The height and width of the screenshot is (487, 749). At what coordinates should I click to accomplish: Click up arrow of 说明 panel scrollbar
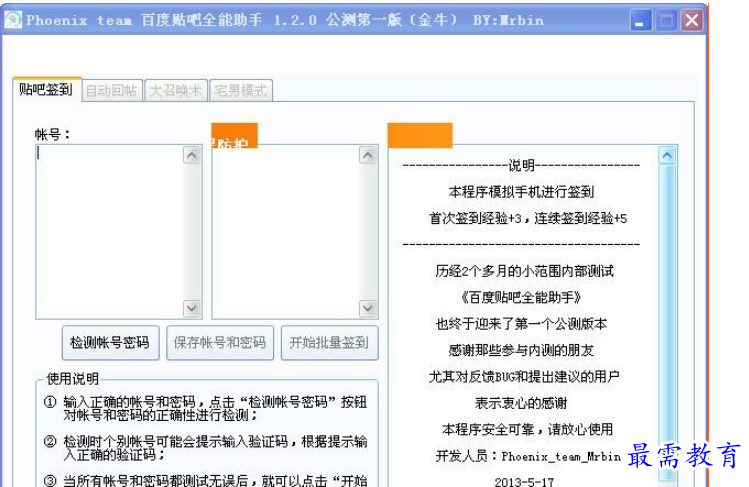(x=667, y=155)
